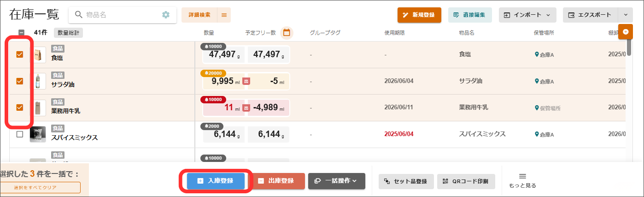Click 詳細検索 button
This screenshot has width=644, height=197.
(199, 15)
